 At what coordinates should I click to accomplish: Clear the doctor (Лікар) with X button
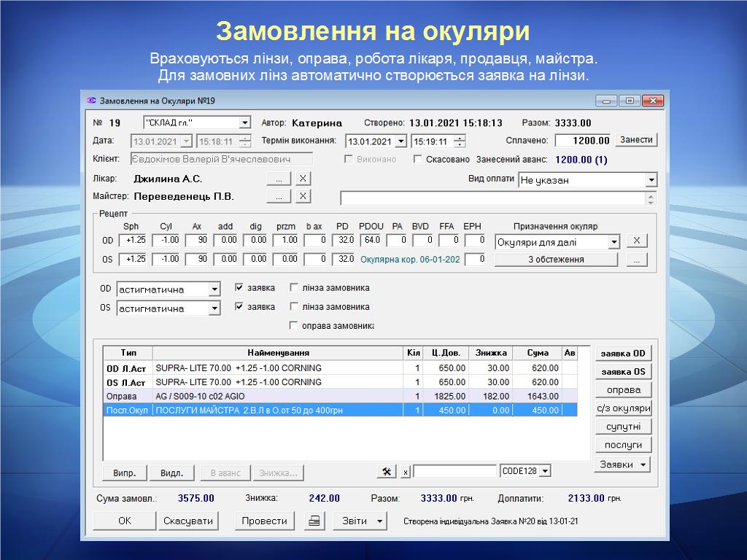303,179
